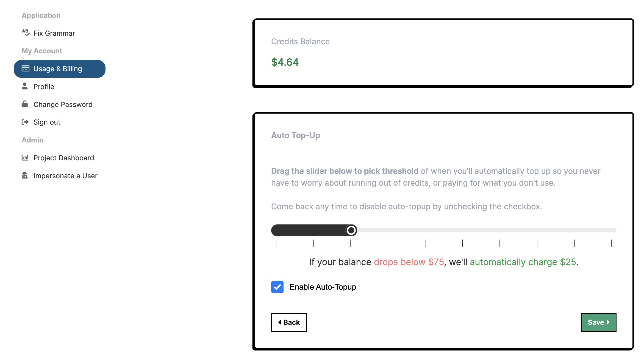Uncheck the Enable Auto-Topup checkbox
Viewport: 644px width, 357px height.
click(x=277, y=287)
